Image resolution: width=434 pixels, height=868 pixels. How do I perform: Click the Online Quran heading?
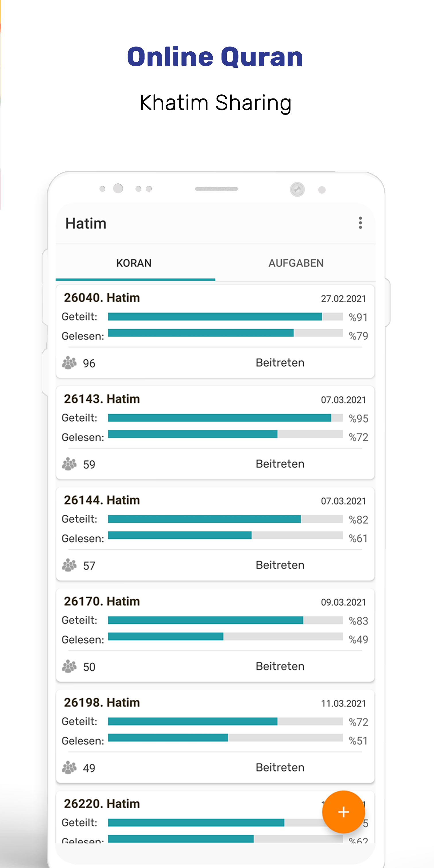coord(215,56)
